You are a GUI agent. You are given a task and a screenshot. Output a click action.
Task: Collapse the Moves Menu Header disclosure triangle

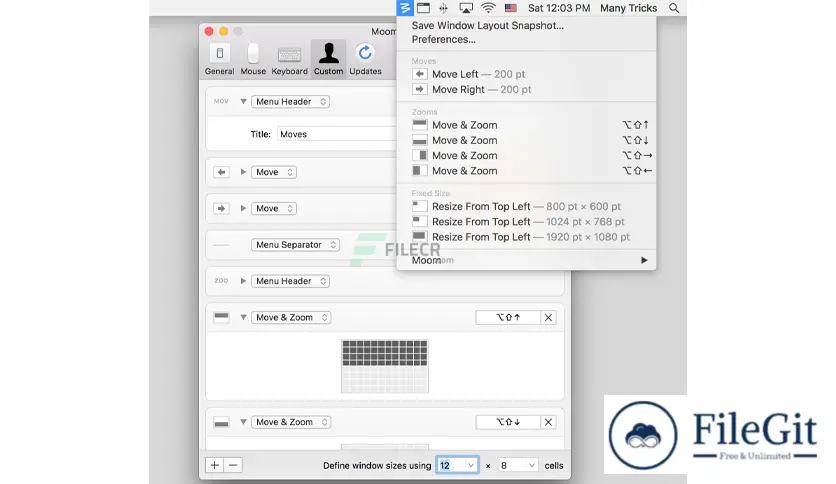(x=243, y=101)
